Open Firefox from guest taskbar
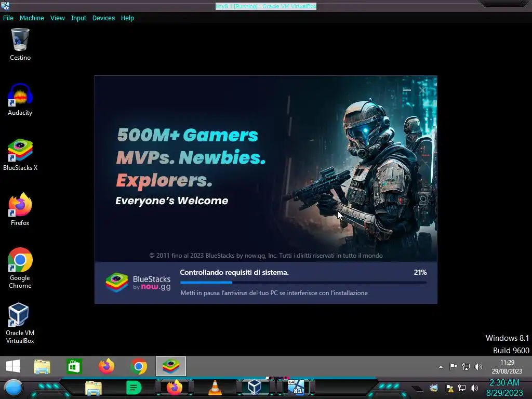 click(x=106, y=366)
